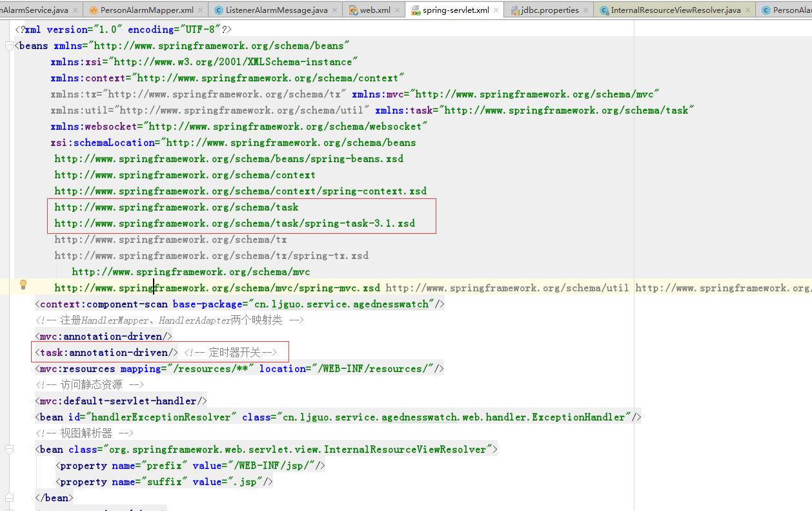Close the PersonAlarmMapper.xml tab
The image size is (812, 511).
(200, 10)
